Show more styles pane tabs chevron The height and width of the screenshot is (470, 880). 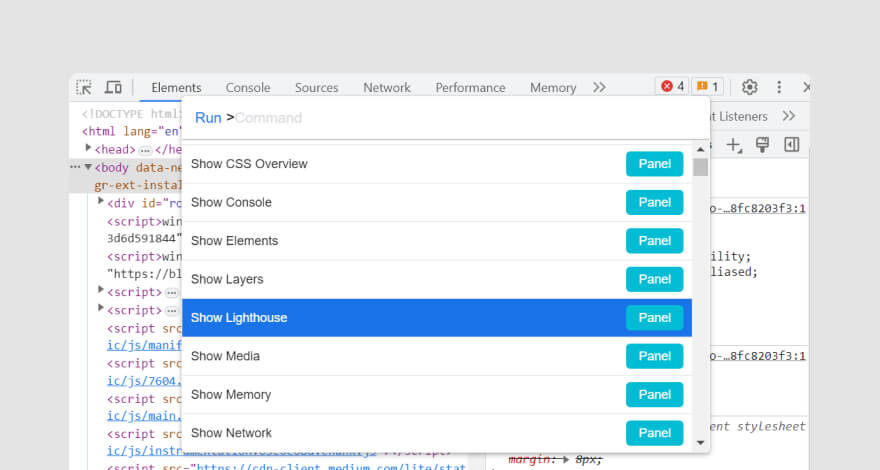tap(789, 116)
